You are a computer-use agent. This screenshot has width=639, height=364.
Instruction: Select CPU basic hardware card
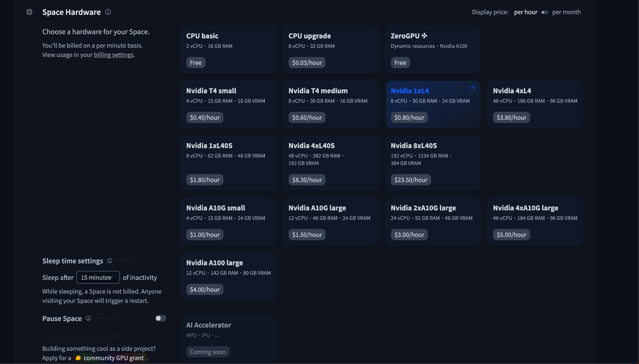[228, 49]
